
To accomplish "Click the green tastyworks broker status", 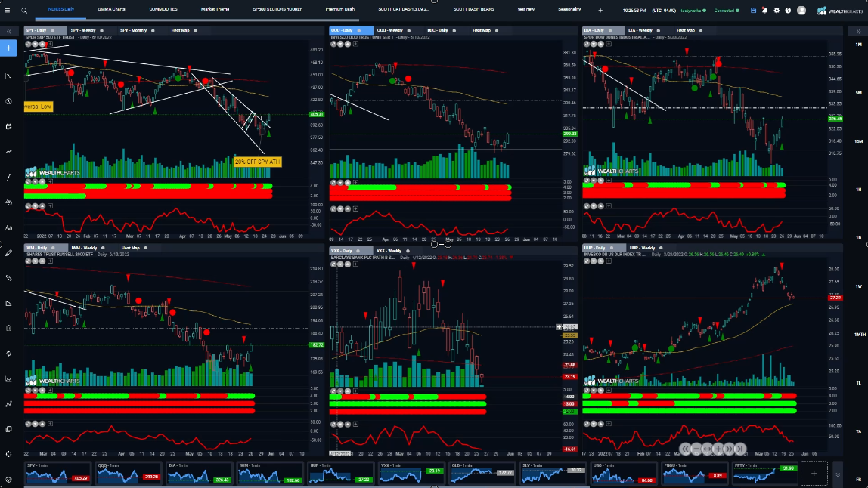I will pos(693,11).
